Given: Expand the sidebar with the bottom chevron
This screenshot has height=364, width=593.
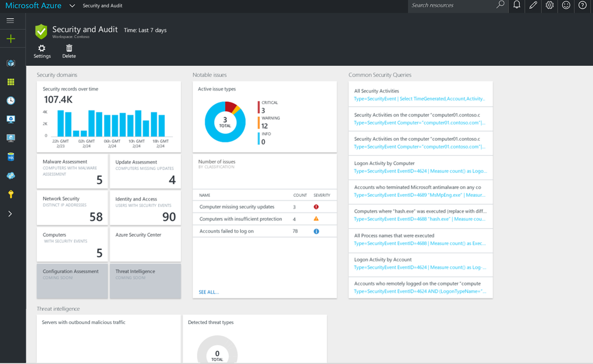Looking at the screenshot, I should point(11,212).
